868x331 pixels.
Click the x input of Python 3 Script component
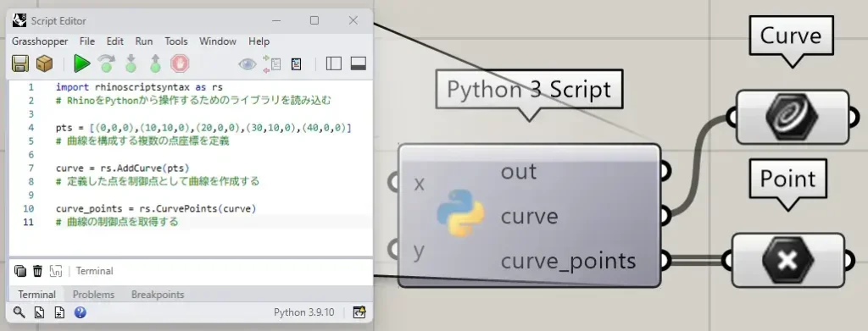click(x=419, y=183)
